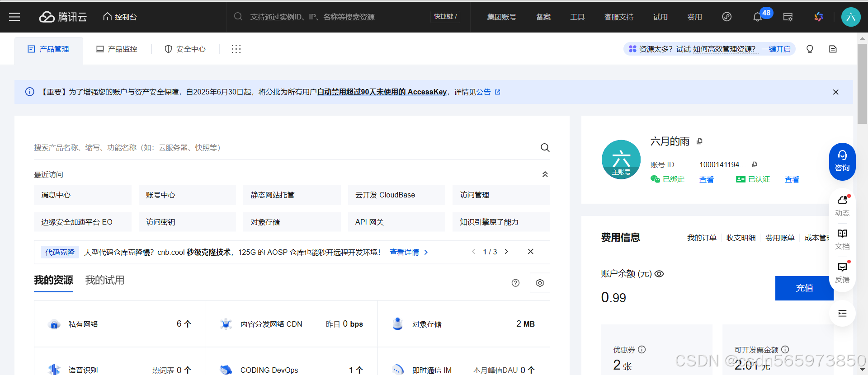This screenshot has width=868, height=375.
Task: Click 查看详情 in the code clone promo
Action: pyautogui.click(x=409, y=252)
